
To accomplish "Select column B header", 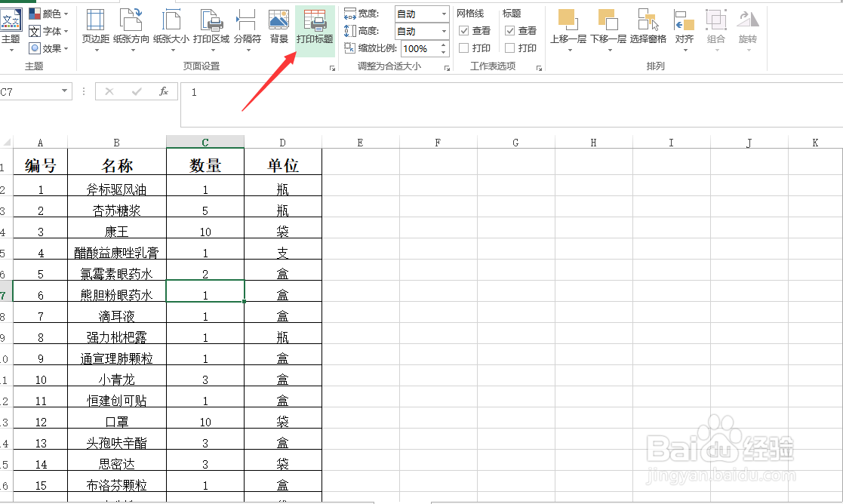I will click(117, 143).
